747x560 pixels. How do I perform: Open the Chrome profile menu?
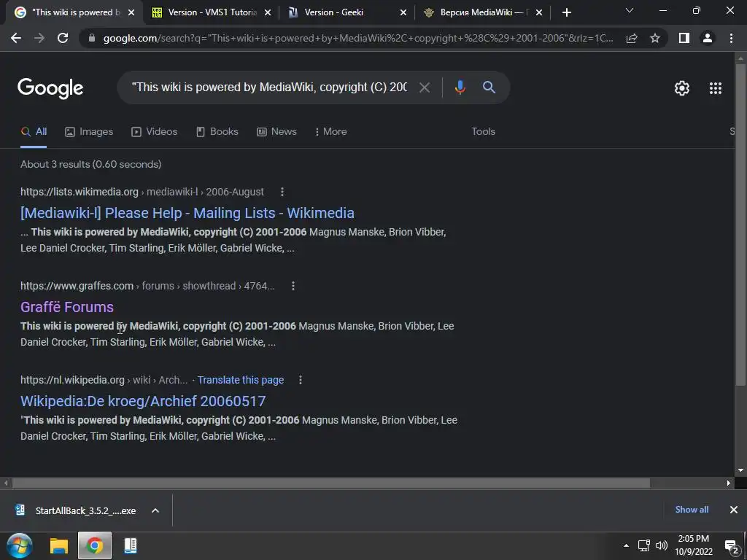coord(708,38)
